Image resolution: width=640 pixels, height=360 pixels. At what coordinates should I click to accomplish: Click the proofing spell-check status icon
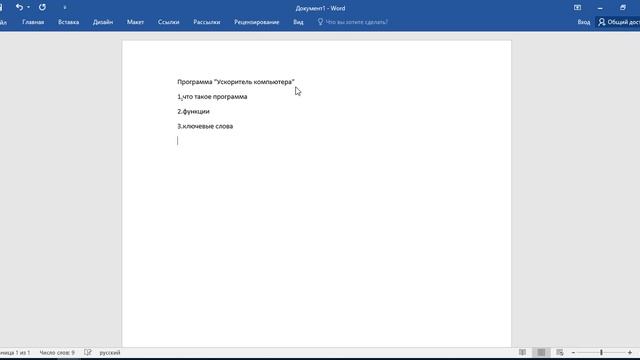[x=88, y=352]
